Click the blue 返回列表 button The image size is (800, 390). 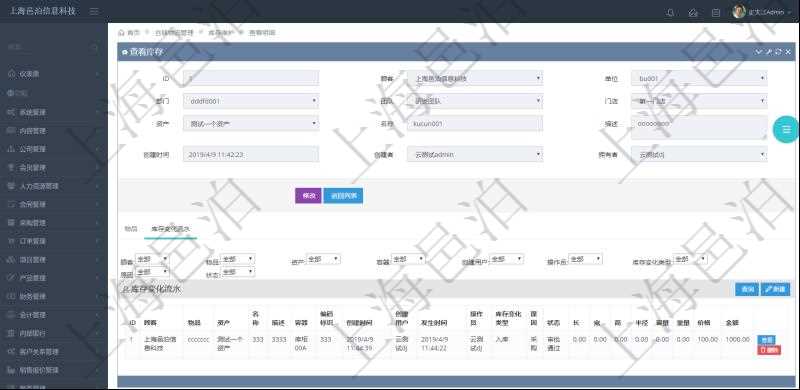pos(343,196)
